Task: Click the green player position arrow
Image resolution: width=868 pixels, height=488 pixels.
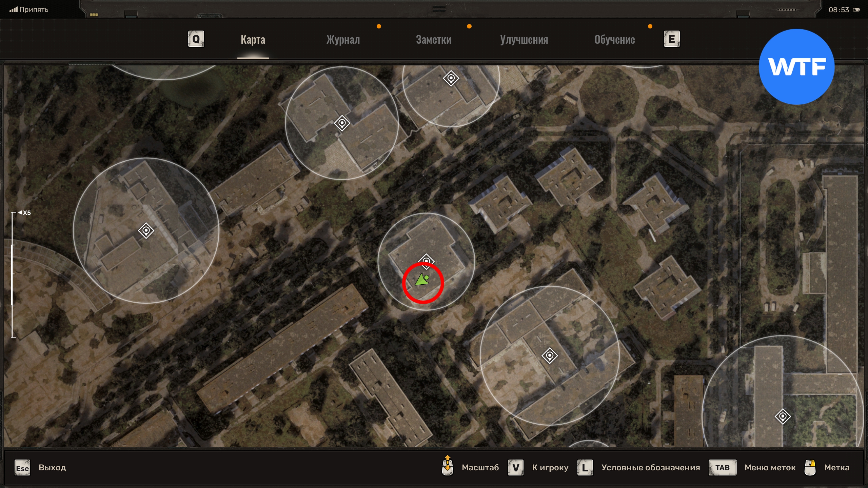Action: coord(422,280)
